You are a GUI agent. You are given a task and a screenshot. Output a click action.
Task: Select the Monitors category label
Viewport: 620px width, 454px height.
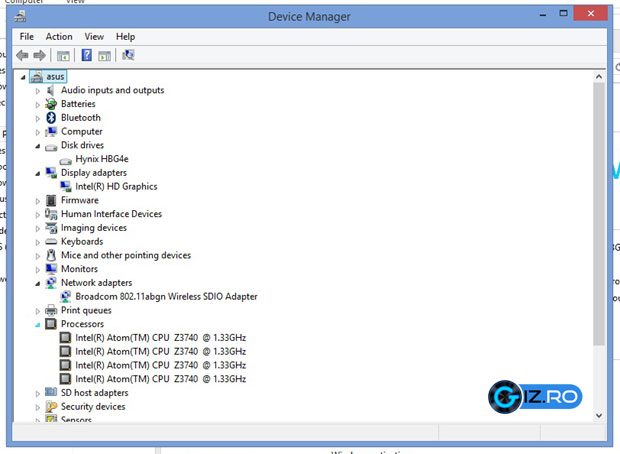pyautogui.click(x=79, y=269)
